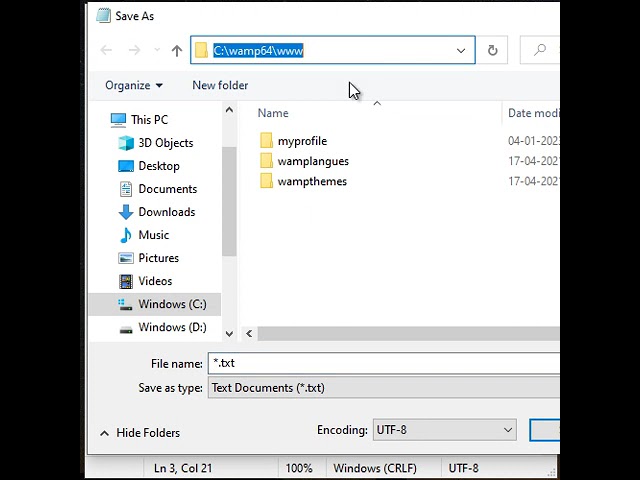Click the Refresh icon beside address bar
The height and width of the screenshot is (480, 640).
(492, 50)
